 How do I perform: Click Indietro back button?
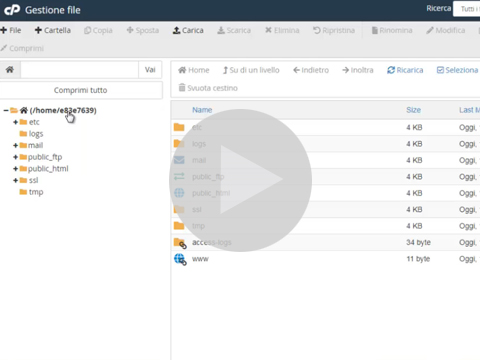[x=311, y=70]
